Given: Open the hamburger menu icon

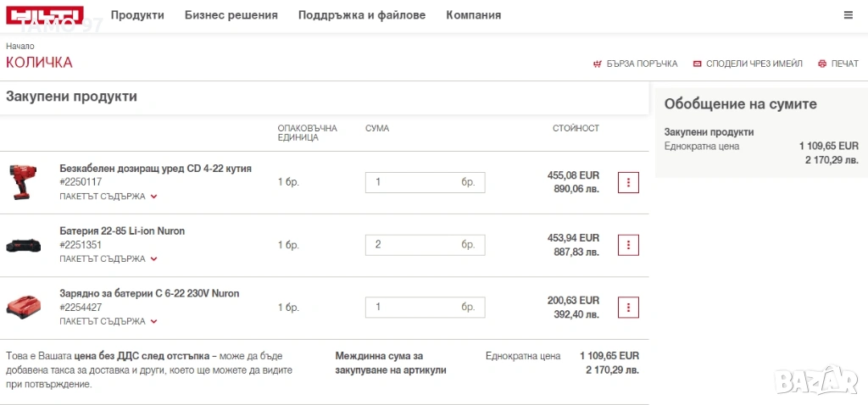Looking at the screenshot, I should point(849,15).
